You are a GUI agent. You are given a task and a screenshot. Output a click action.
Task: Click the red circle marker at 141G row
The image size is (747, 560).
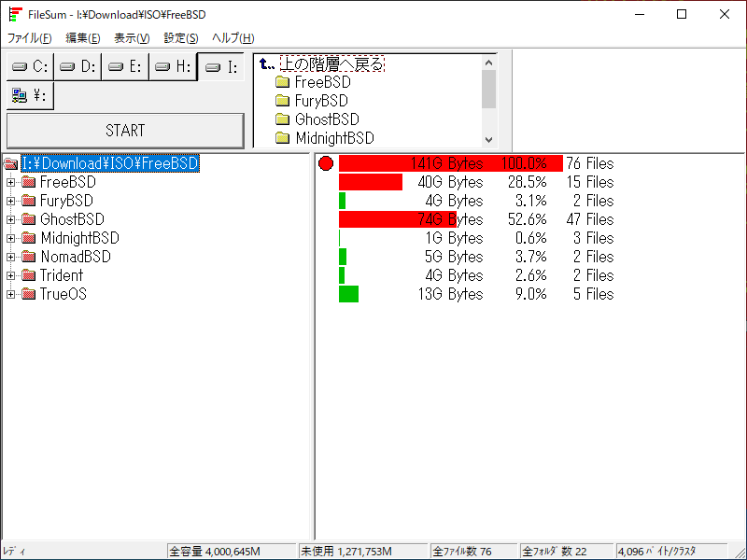(x=326, y=163)
